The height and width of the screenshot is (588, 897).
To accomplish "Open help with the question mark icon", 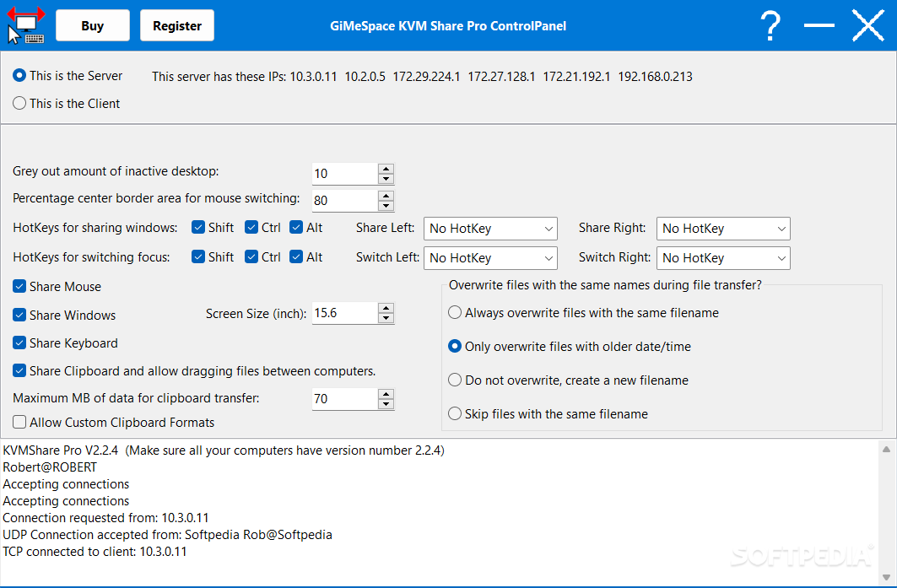I will 770,26.
